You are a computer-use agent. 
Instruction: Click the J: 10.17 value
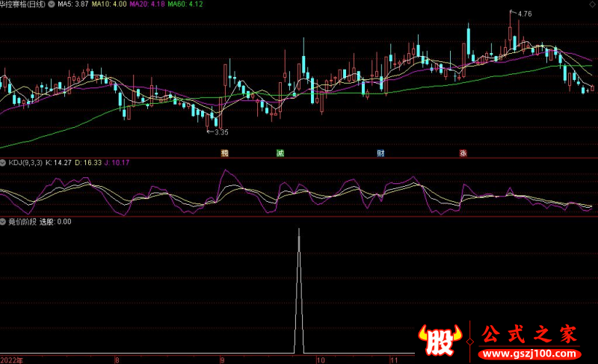tap(117, 163)
